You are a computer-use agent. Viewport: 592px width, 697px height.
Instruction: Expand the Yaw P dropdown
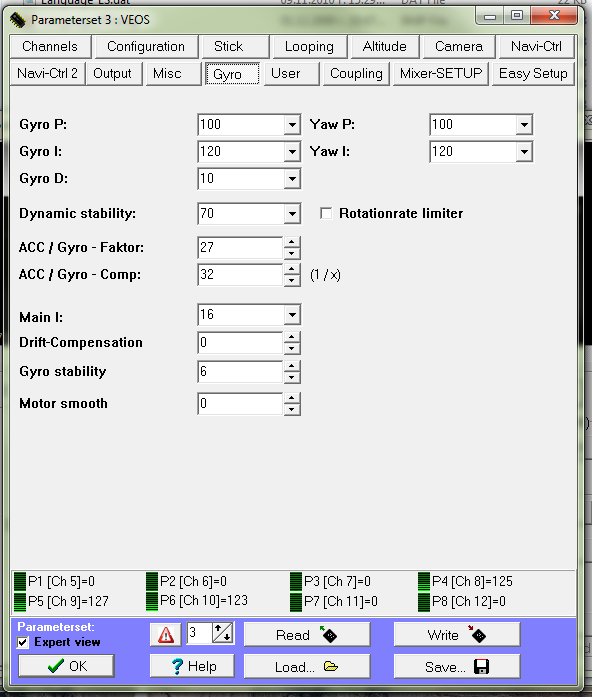point(524,125)
